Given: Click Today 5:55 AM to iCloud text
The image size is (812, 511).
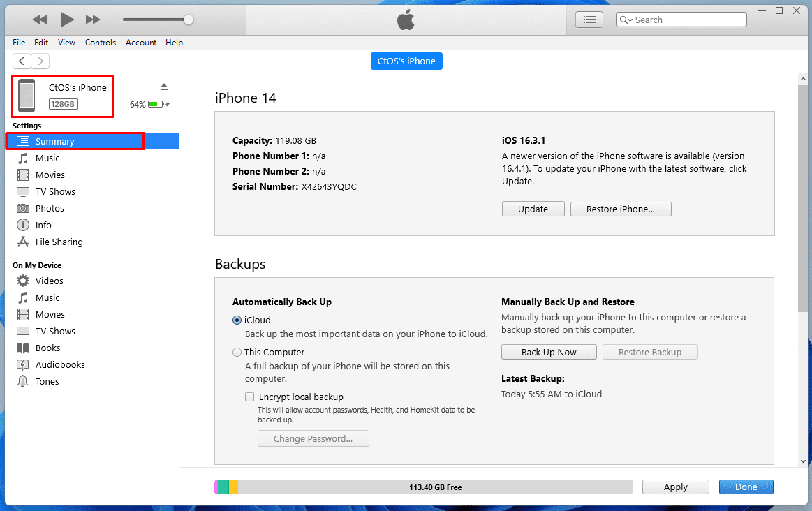Looking at the screenshot, I should tap(552, 394).
